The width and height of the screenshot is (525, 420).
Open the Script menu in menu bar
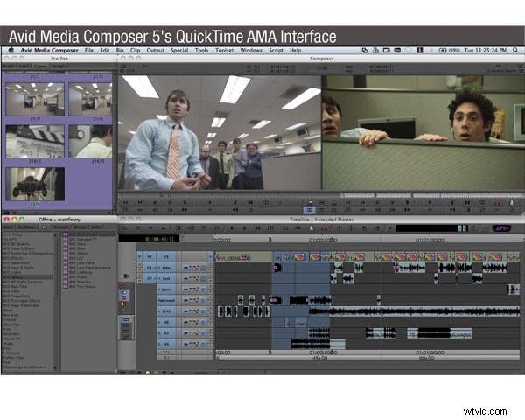coord(276,50)
